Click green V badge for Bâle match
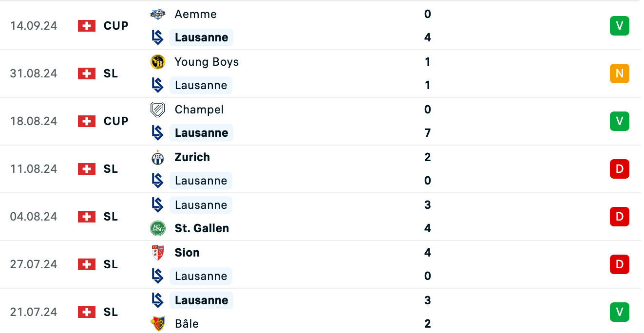The height and width of the screenshot is (333, 644). click(x=620, y=312)
